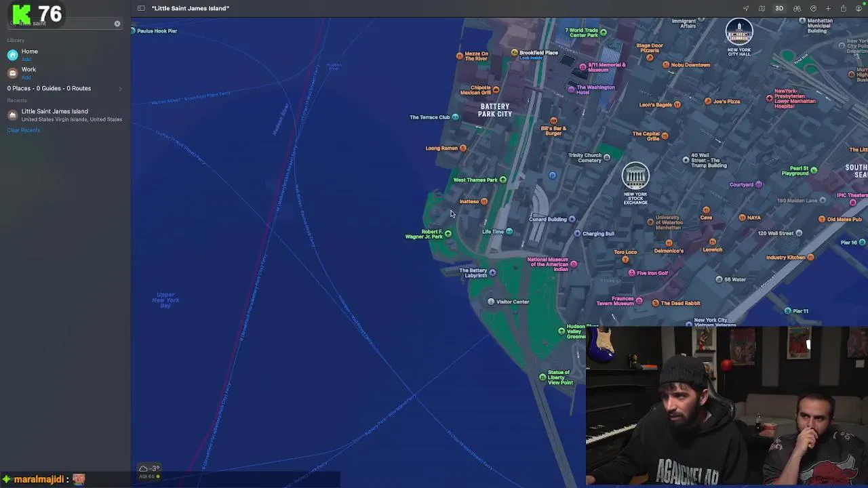Viewport: 868px width, 488px height.
Task: Click the Paulus Hook Pier pin
Action: click(x=134, y=30)
